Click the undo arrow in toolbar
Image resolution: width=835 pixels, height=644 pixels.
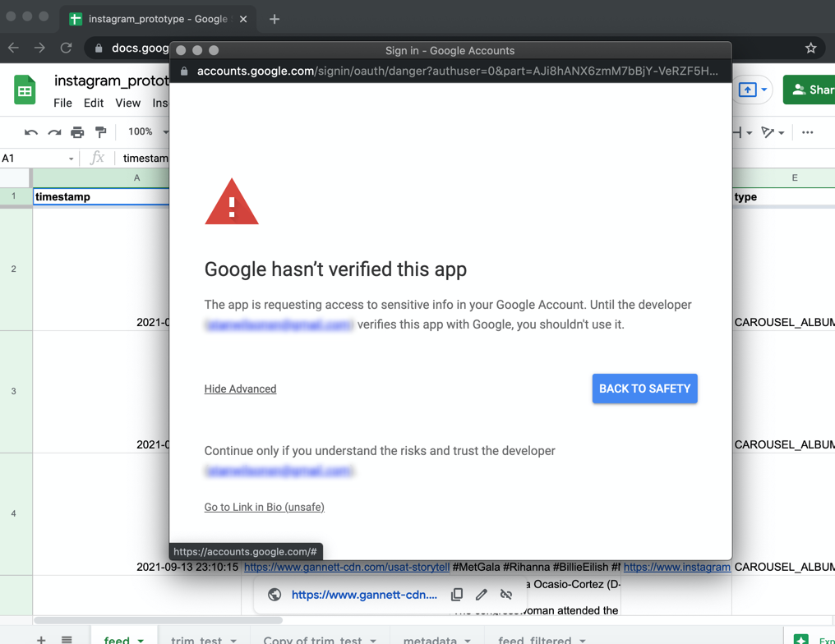coord(31,132)
